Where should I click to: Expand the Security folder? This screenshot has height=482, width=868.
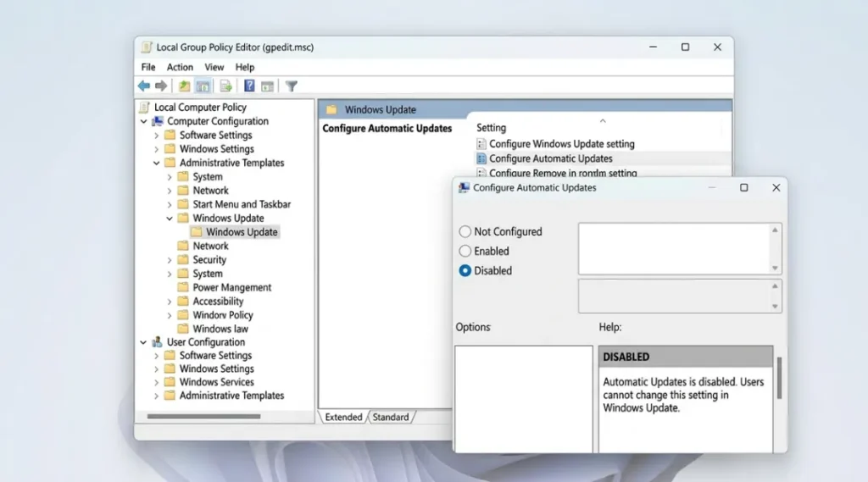coord(170,259)
